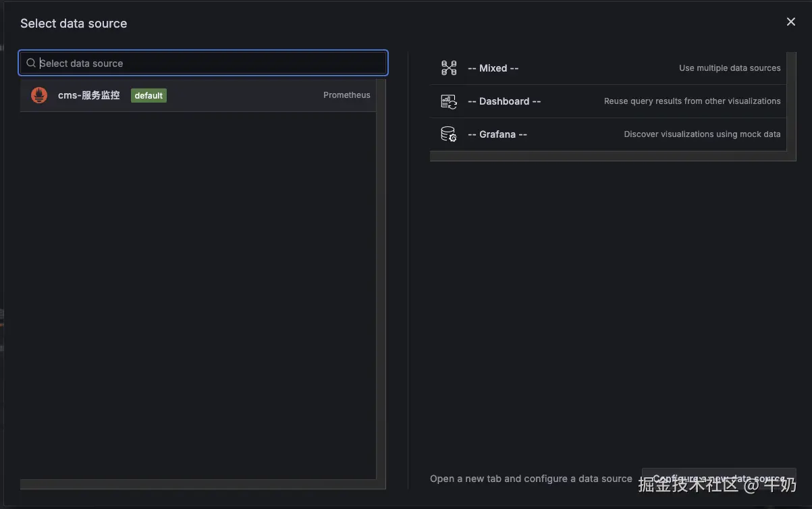Click the magnifying glass in the search box
This screenshot has height=509, width=812.
(x=30, y=62)
